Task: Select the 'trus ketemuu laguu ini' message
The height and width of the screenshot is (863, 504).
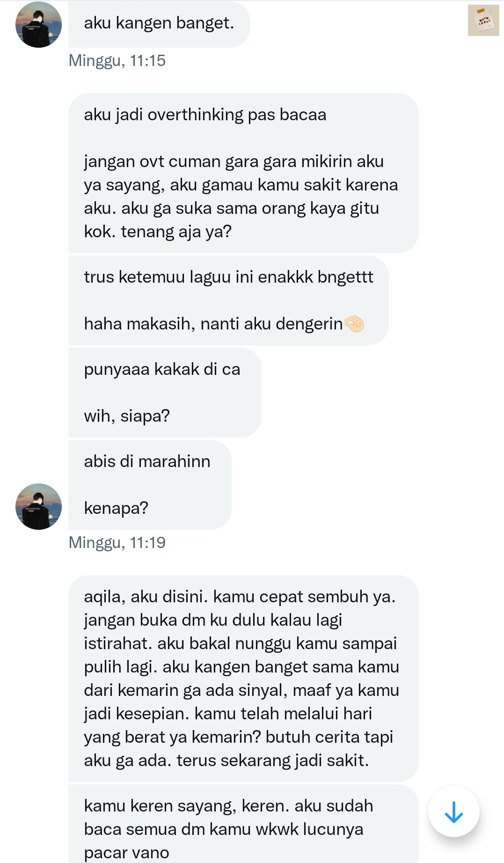Action: click(x=228, y=300)
